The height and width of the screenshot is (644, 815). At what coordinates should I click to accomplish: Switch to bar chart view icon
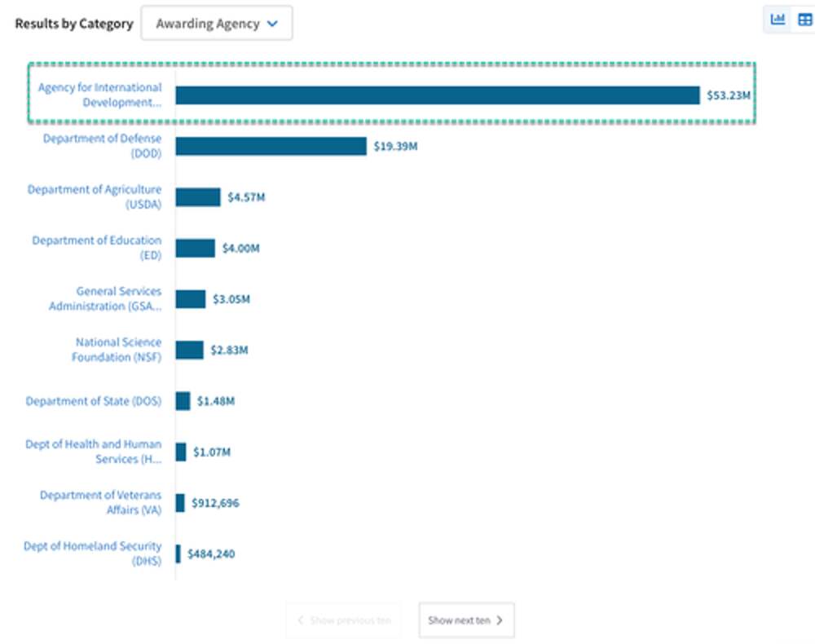point(778,20)
